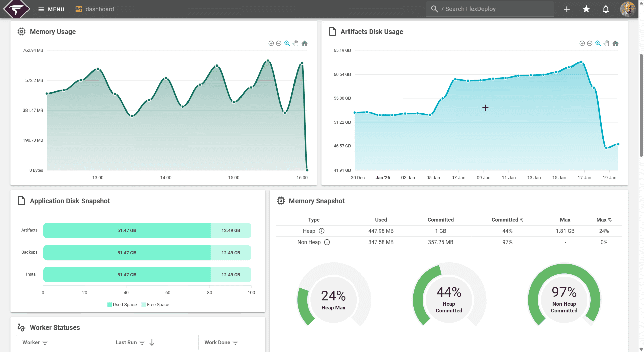Image resolution: width=644 pixels, height=352 pixels.
Task: Click the Heap info icon
Action: coord(321,231)
